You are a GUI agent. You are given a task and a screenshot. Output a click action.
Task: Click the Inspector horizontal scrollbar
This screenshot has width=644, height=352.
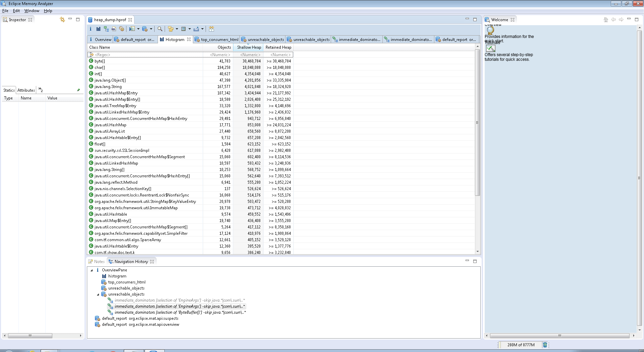(x=30, y=336)
